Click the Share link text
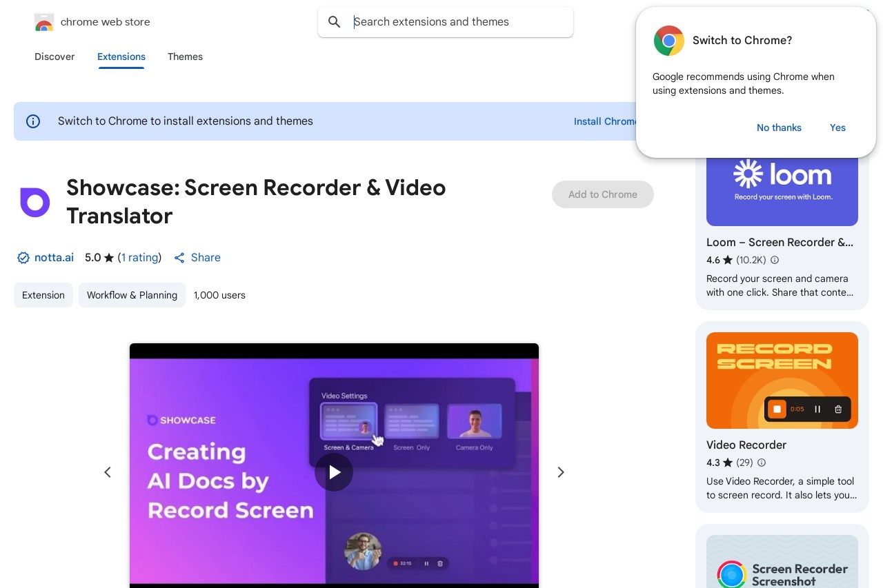This screenshot has height=588, width=883. (206, 258)
